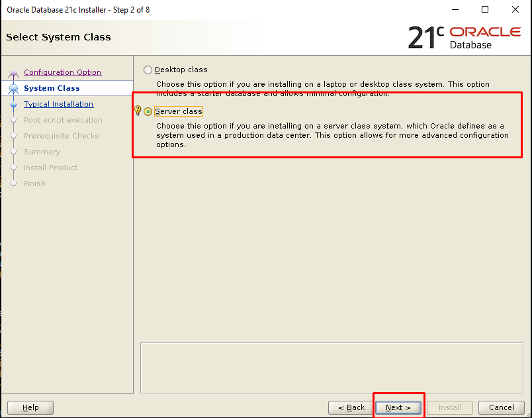Maximize the installer window
The image size is (532, 418).
(485, 9)
